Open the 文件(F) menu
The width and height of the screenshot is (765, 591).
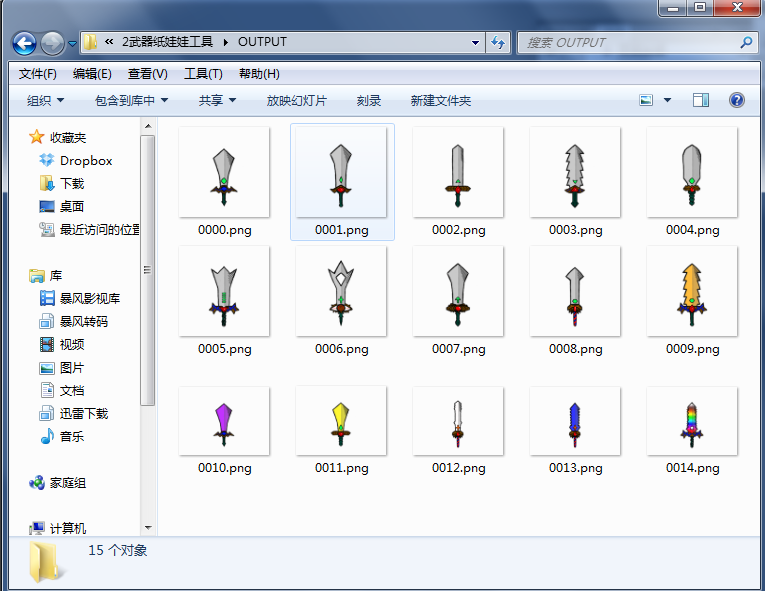tap(38, 74)
